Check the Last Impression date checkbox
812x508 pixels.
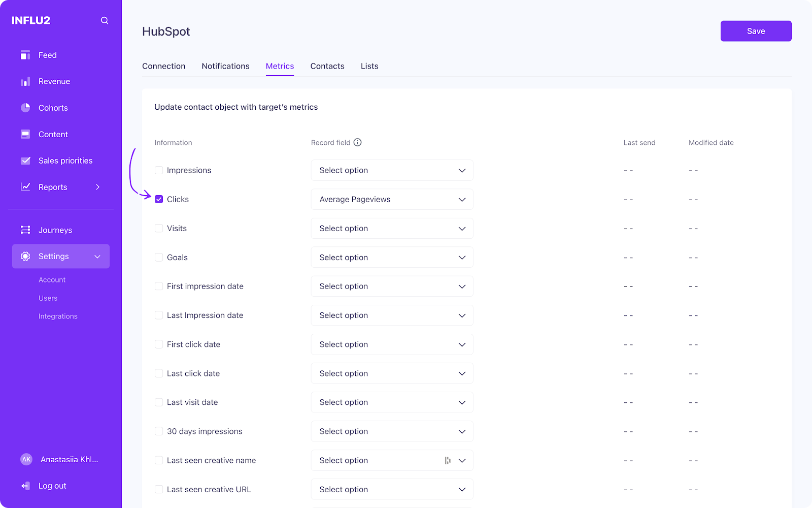[159, 315]
